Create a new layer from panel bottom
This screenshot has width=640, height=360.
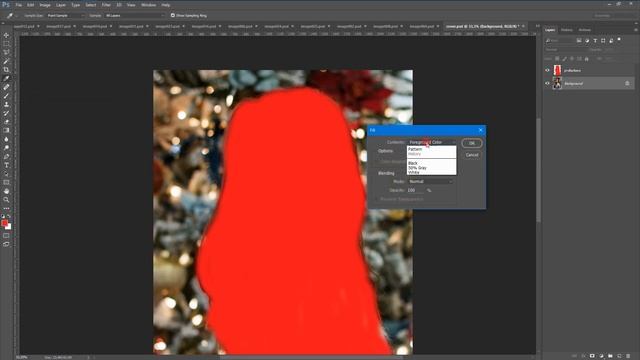[x=619, y=356]
